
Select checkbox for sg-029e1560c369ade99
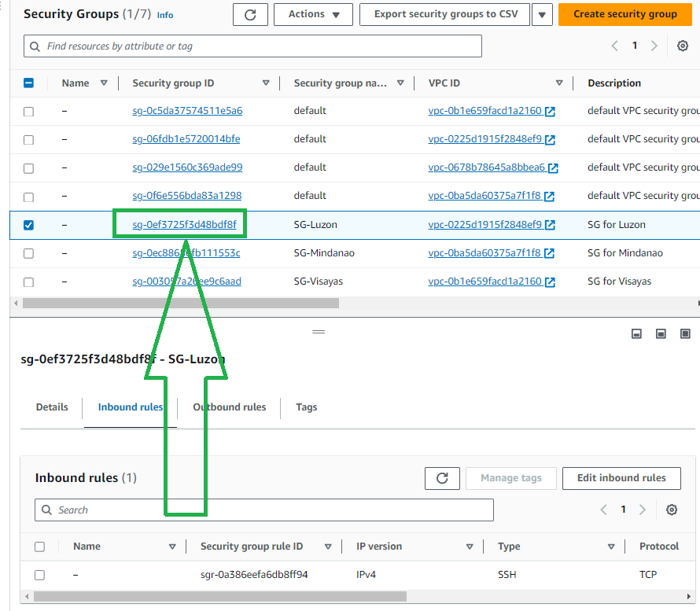click(x=28, y=168)
